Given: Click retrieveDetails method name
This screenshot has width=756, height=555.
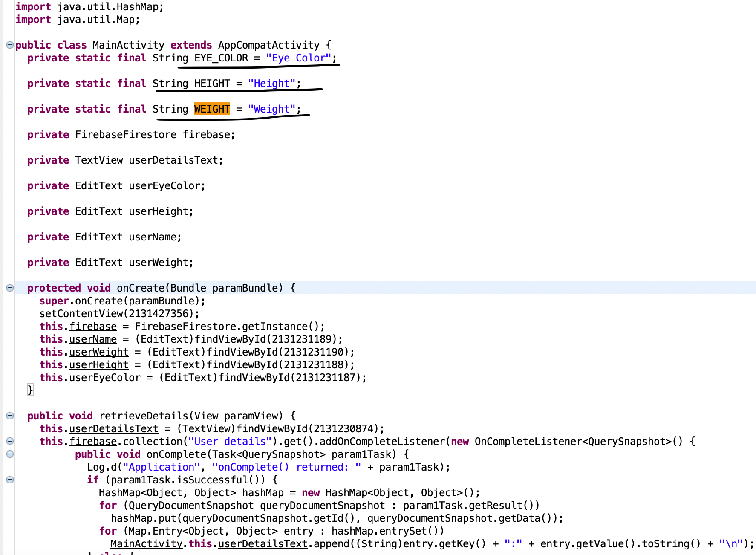Looking at the screenshot, I should [x=143, y=416].
